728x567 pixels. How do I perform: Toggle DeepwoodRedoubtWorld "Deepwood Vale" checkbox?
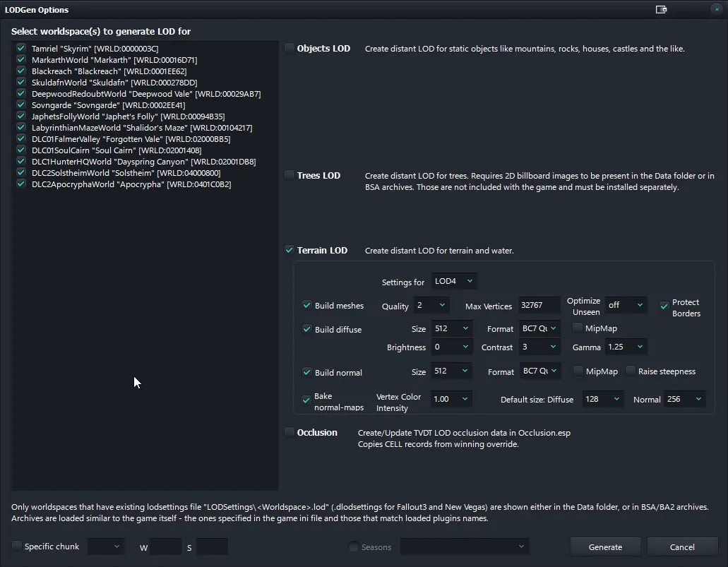pos(21,93)
